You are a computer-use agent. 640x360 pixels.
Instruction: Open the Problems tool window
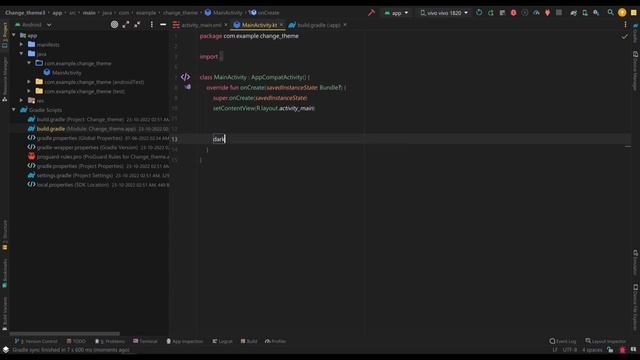pos(110,341)
